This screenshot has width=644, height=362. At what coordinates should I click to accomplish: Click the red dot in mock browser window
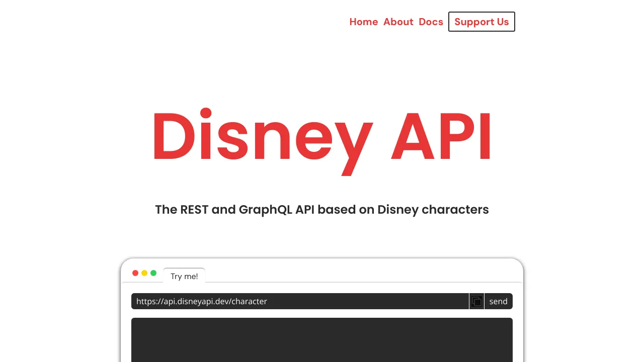(x=135, y=273)
